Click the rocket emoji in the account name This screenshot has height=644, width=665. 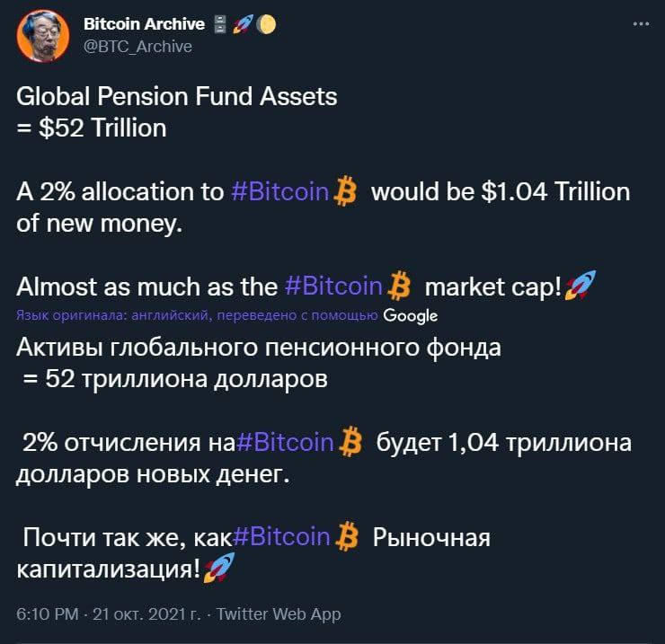pyautogui.click(x=243, y=24)
